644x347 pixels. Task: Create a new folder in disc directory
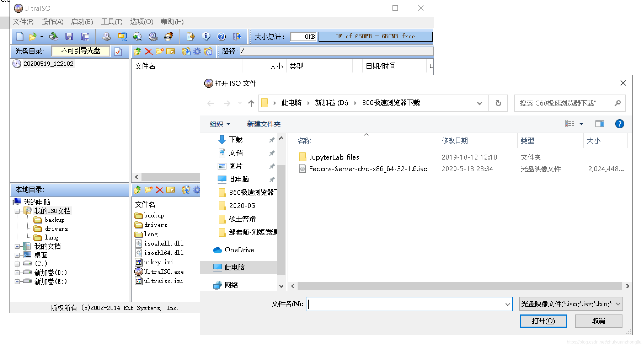(159, 51)
